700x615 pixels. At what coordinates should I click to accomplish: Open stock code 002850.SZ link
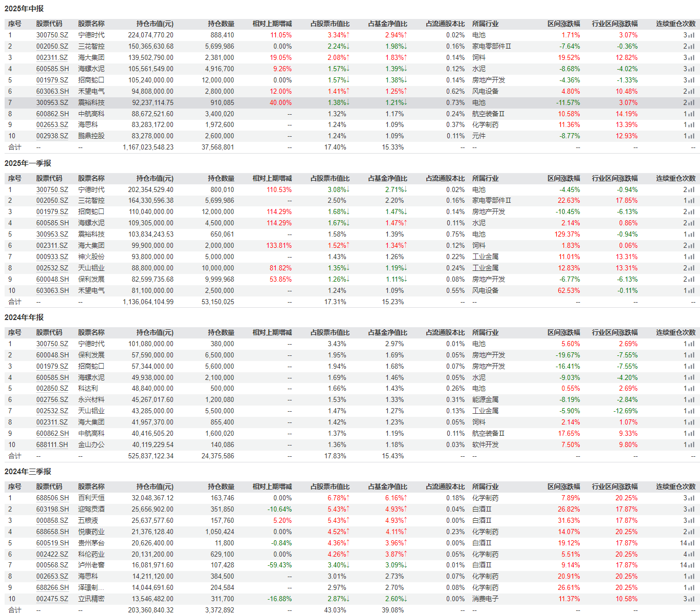[52, 389]
